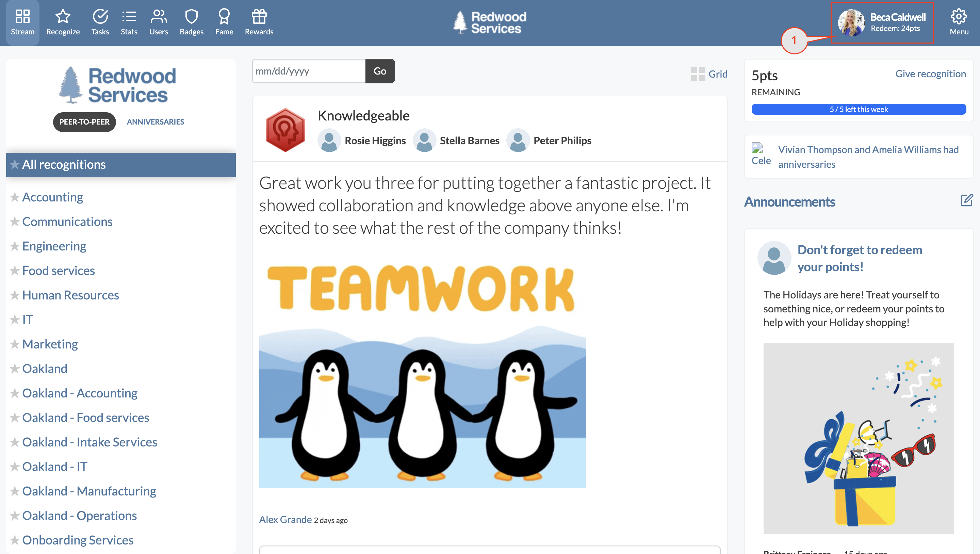Click Stella Barnes' avatar
The height and width of the screenshot is (554, 980).
pos(424,141)
